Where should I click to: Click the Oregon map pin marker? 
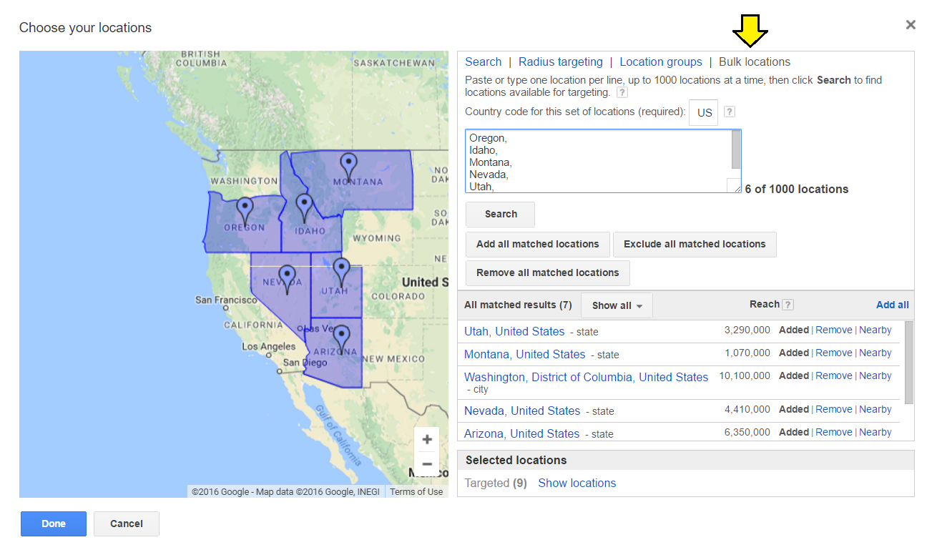click(x=245, y=211)
